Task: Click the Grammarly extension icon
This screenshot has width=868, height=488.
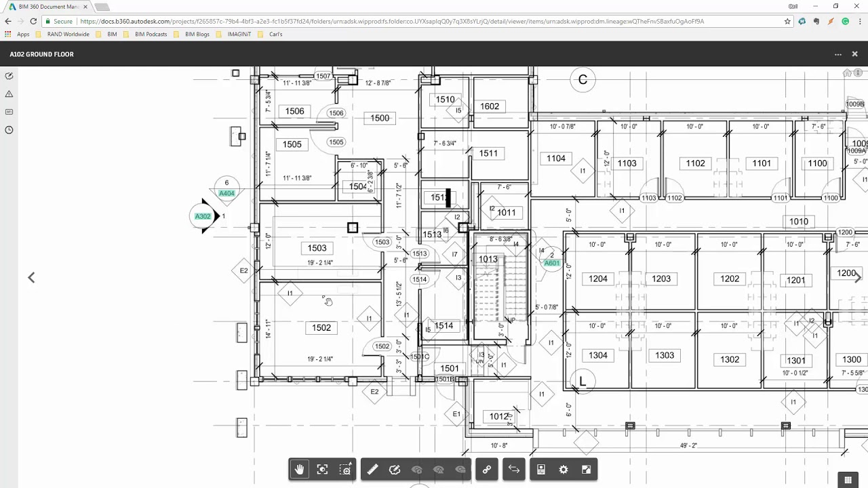Action: 846,21
